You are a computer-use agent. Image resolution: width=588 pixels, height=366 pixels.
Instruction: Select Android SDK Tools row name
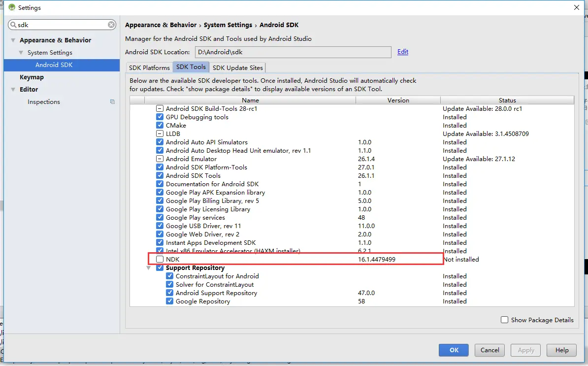coord(193,175)
